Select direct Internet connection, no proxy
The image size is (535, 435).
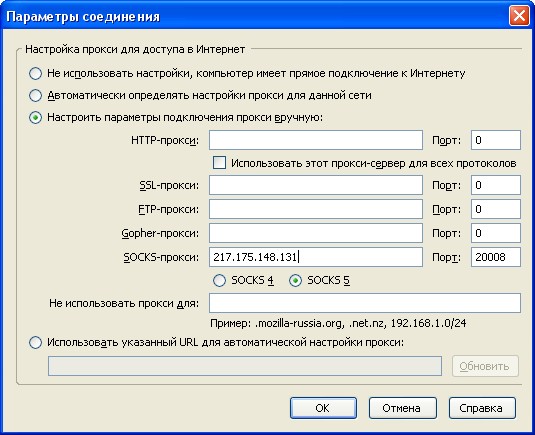(35, 73)
